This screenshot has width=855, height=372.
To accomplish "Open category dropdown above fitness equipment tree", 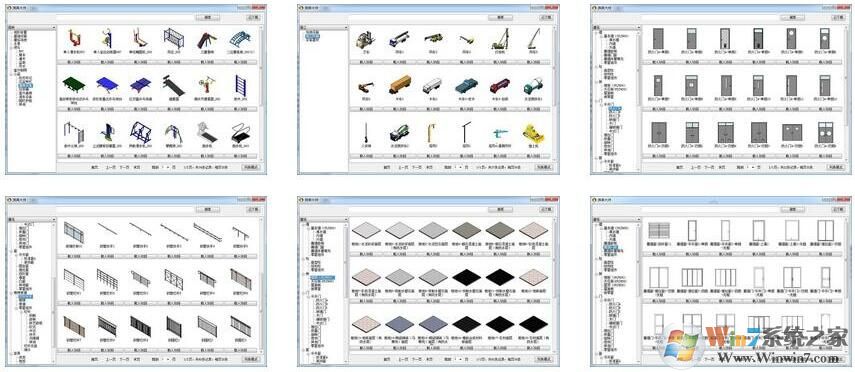I will click(31, 27).
